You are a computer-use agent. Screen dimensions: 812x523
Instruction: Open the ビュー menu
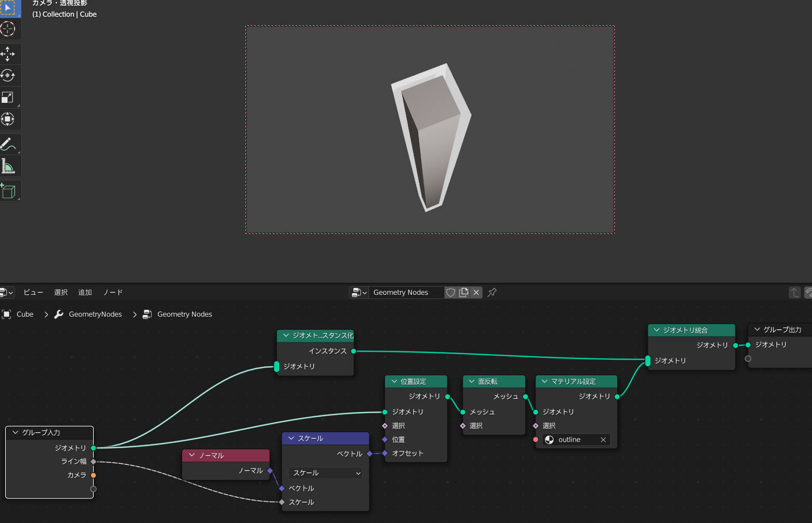pos(33,293)
